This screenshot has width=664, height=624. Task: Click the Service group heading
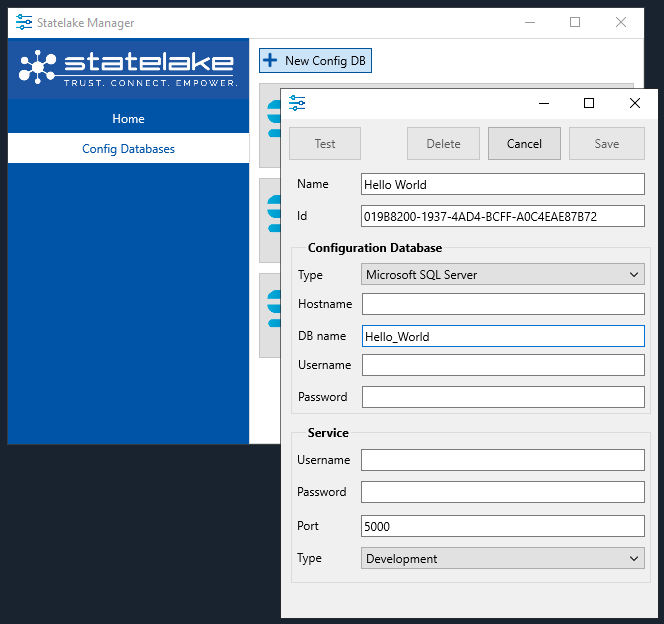click(x=328, y=433)
